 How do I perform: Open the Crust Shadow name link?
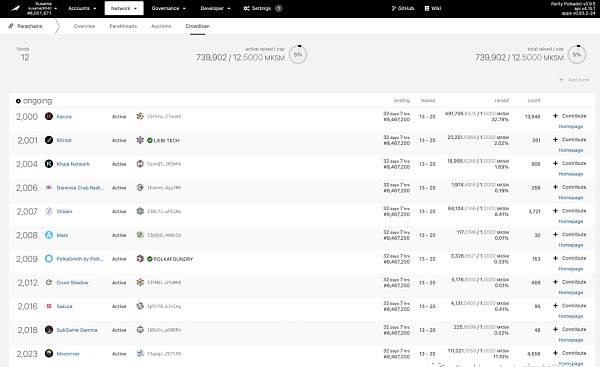[x=72, y=283]
